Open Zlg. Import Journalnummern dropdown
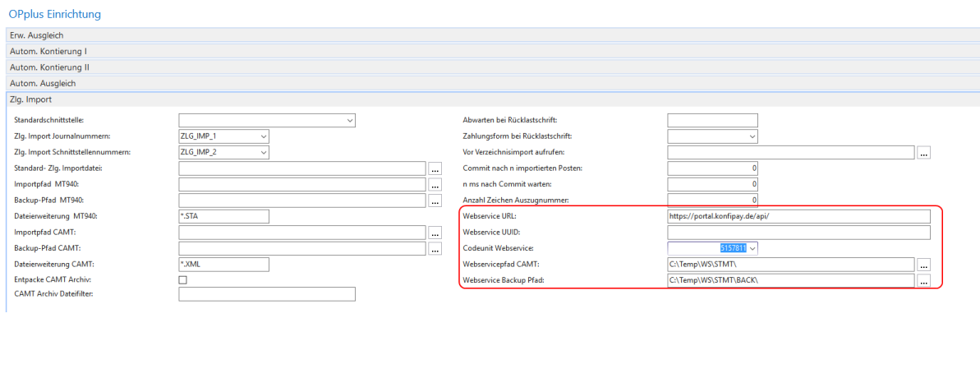Viewport: 980px width, 378px height. tap(263, 136)
